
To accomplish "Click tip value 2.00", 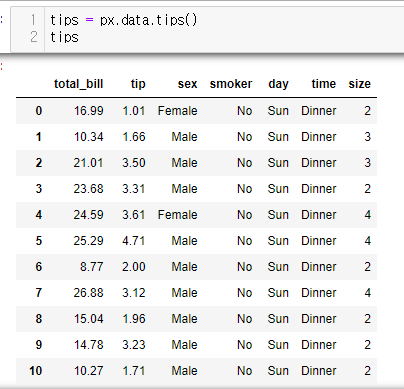I will coord(134,267).
